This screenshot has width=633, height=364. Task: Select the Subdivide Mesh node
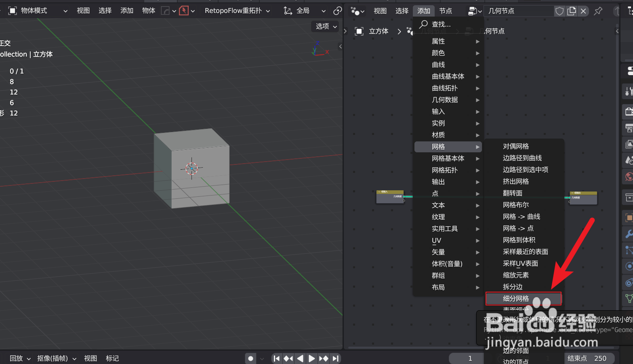(x=524, y=299)
